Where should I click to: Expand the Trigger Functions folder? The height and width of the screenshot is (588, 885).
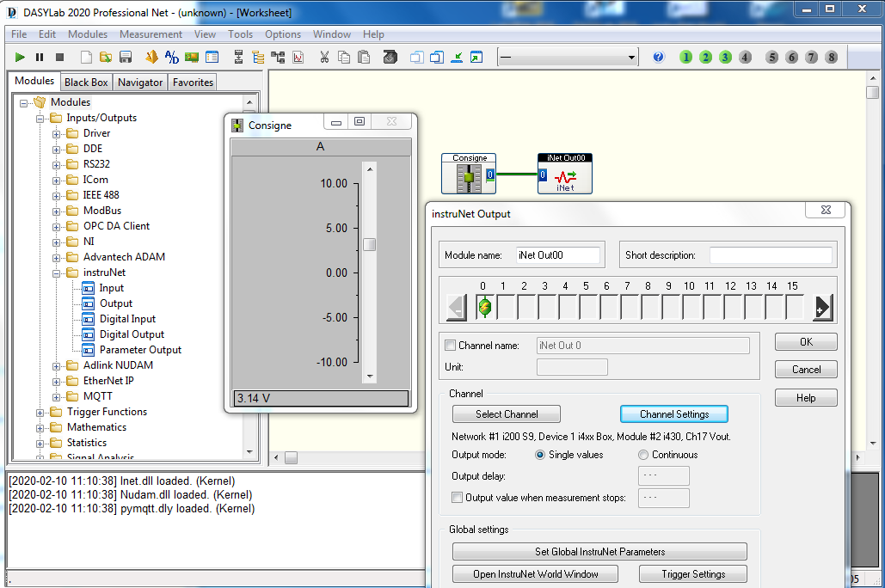coord(40,413)
